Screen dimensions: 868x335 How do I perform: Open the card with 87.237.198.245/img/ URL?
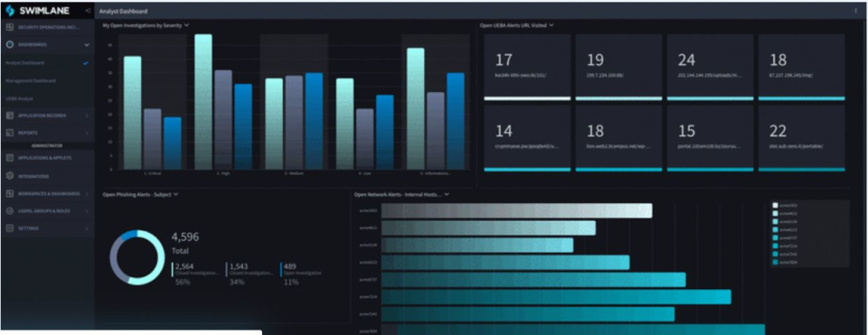tap(802, 68)
